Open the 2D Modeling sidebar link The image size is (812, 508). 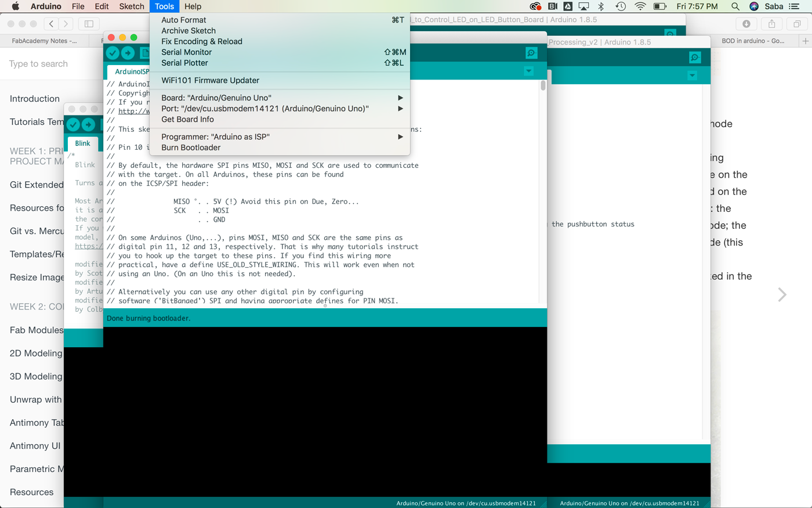coord(36,353)
